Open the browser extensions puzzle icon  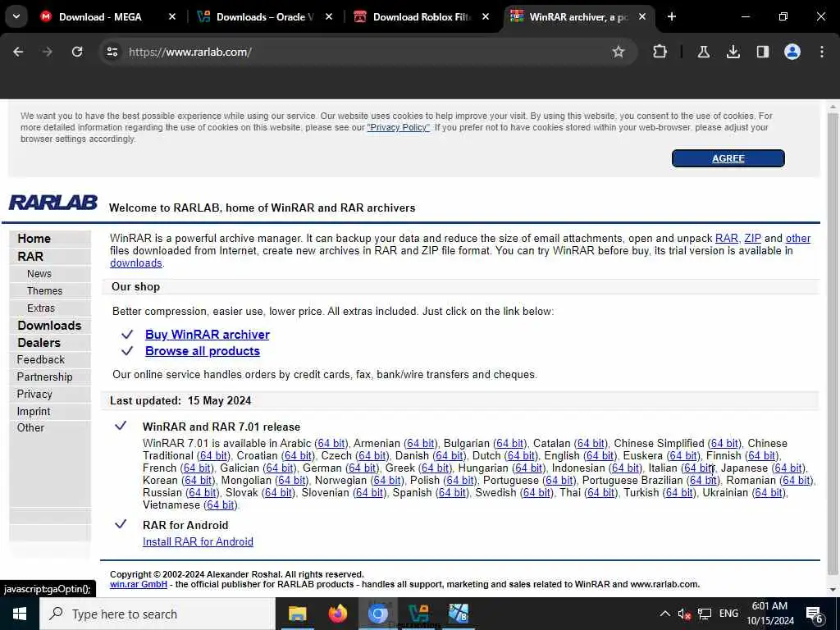click(x=660, y=52)
